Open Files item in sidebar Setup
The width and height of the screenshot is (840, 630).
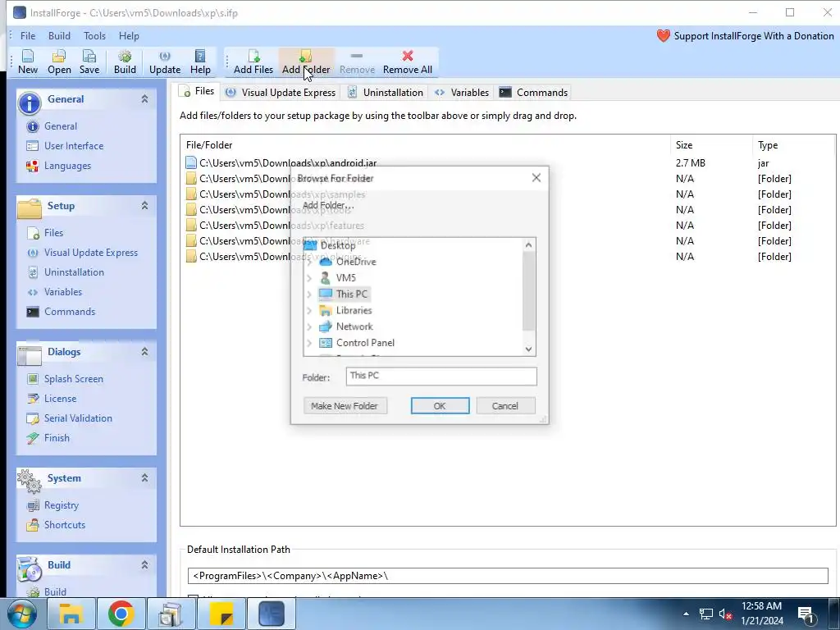53,233
